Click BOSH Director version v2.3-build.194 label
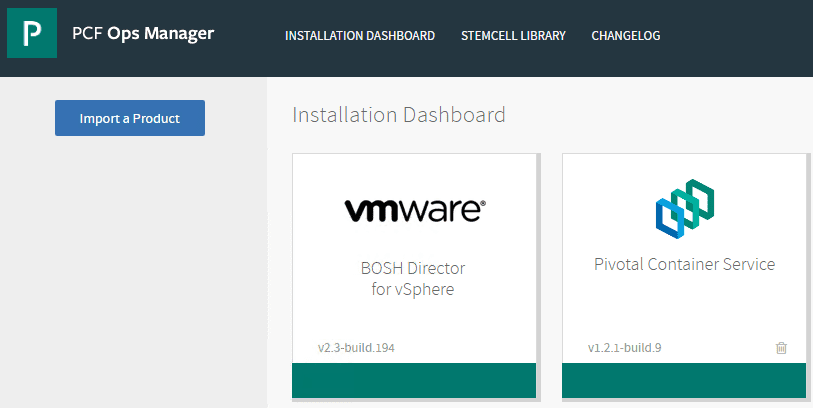Image resolution: width=813 pixels, height=408 pixels. [x=363, y=348]
